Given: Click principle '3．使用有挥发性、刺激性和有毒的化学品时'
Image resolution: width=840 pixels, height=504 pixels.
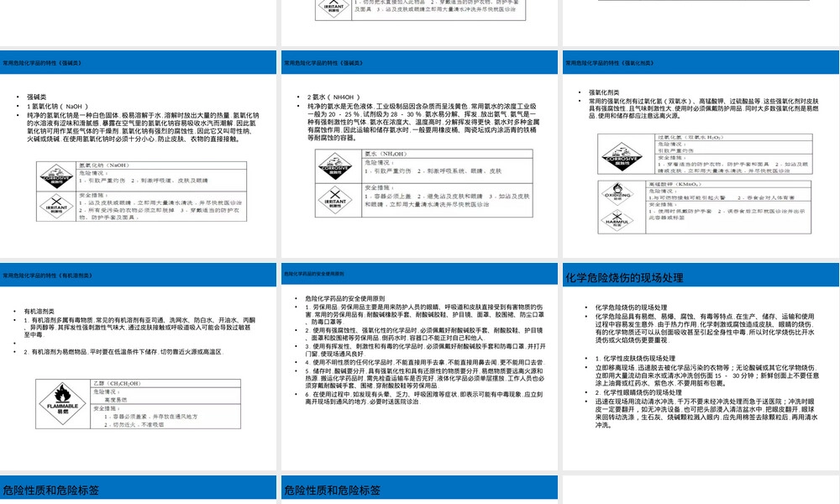Looking at the screenshot, I should tap(425, 350).
